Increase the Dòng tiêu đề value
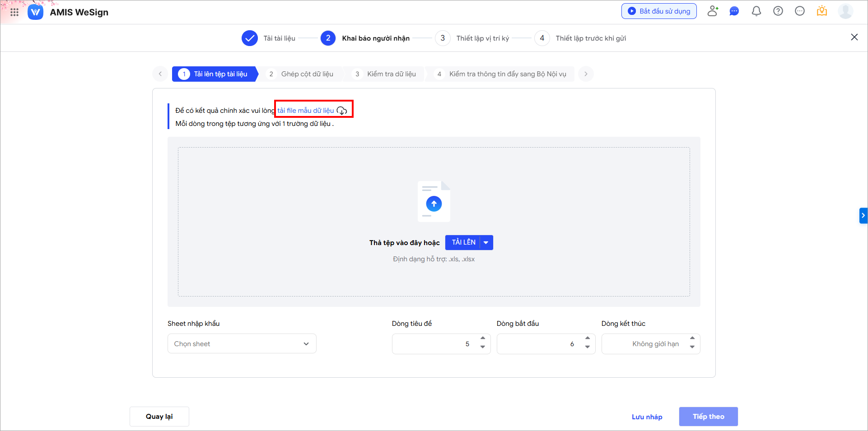The image size is (868, 431). click(483, 338)
